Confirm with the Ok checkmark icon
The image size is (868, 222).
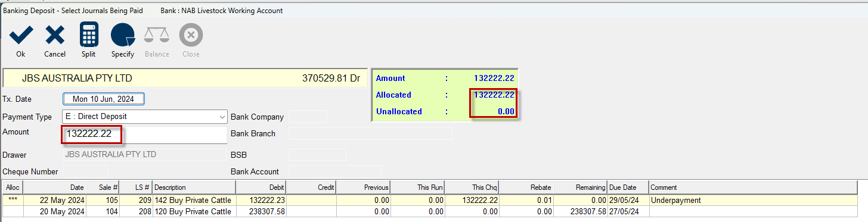(21, 36)
